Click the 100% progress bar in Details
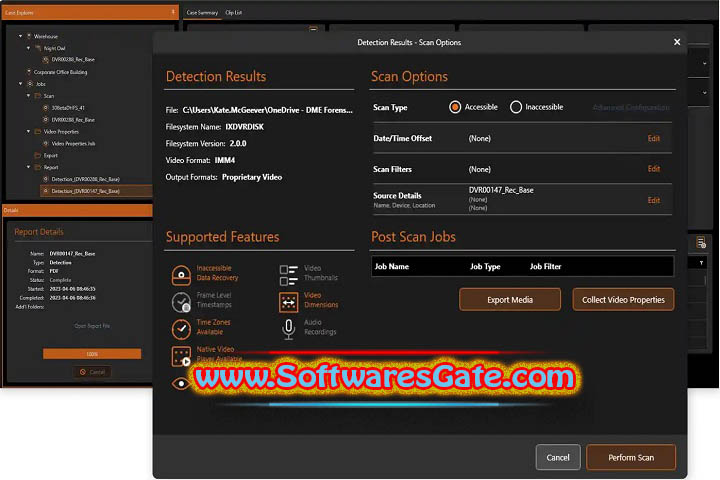 [x=92, y=354]
